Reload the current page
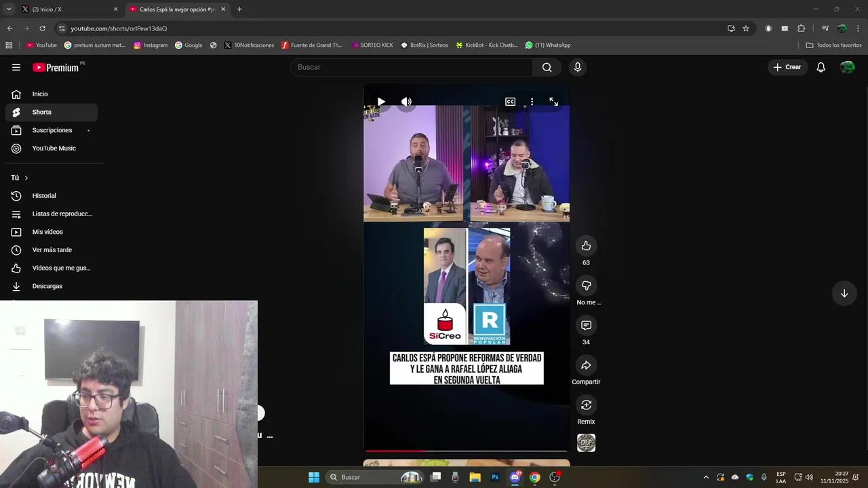868x488 pixels. click(x=42, y=28)
